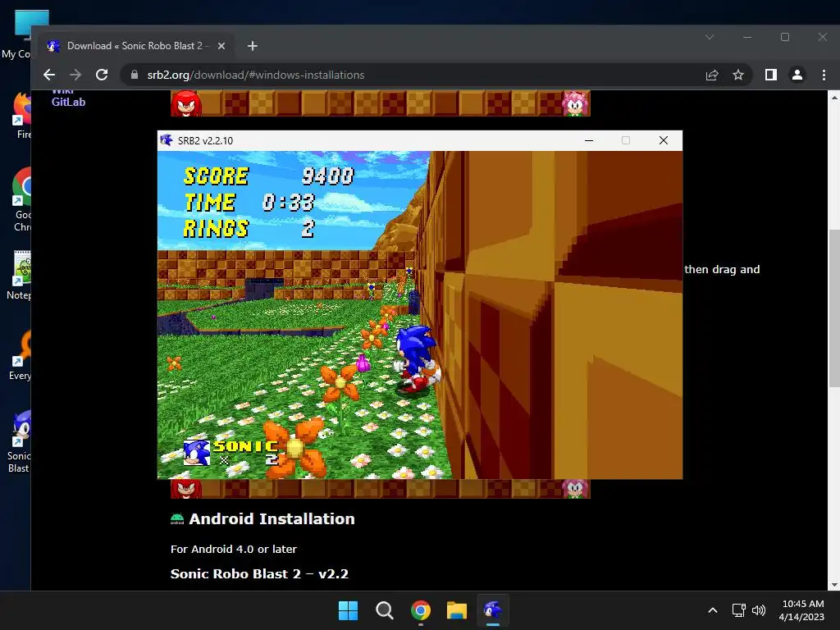Open the GitLab link
This screenshot has height=630, width=840.
coord(68,102)
